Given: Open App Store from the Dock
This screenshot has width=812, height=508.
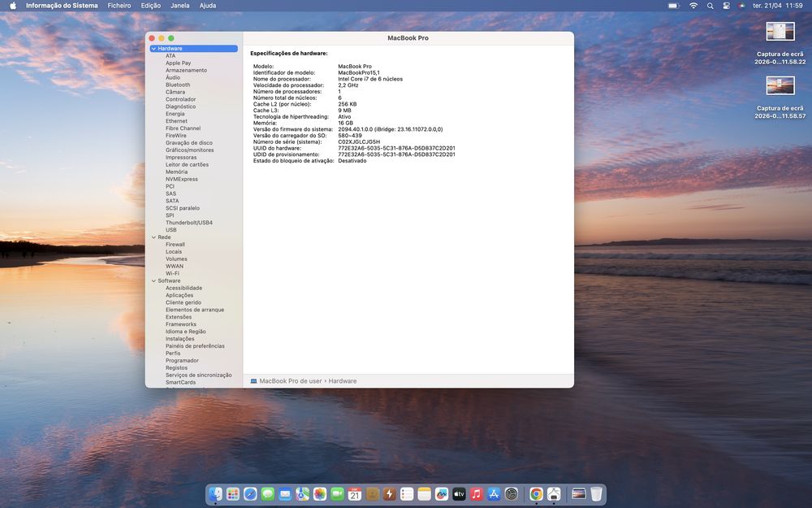Looking at the screenshot, I should (x=494, y=494).
